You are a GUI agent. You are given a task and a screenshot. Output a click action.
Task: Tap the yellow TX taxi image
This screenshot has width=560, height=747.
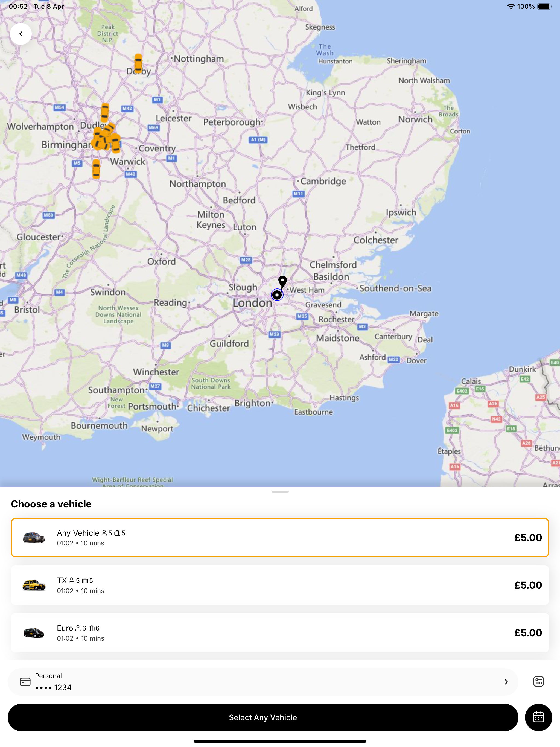tap(34, 585)
